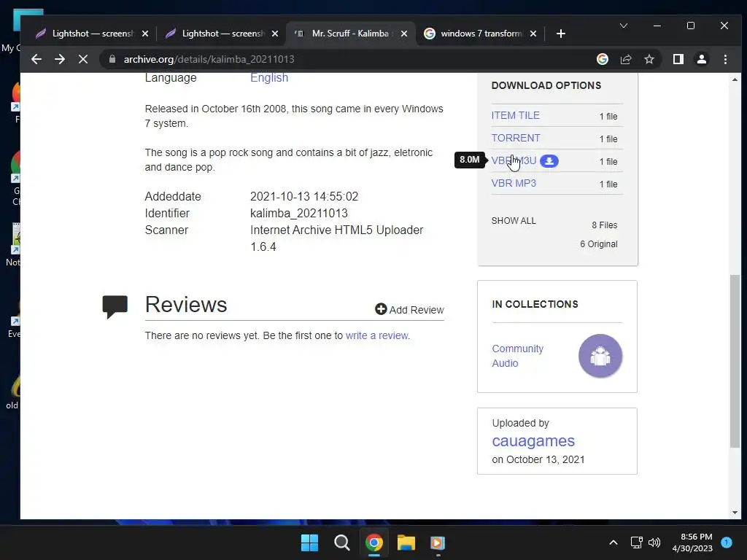Open taskbar Search
The height and width of the screenshot is (560, 747).
tap(341, 542)
